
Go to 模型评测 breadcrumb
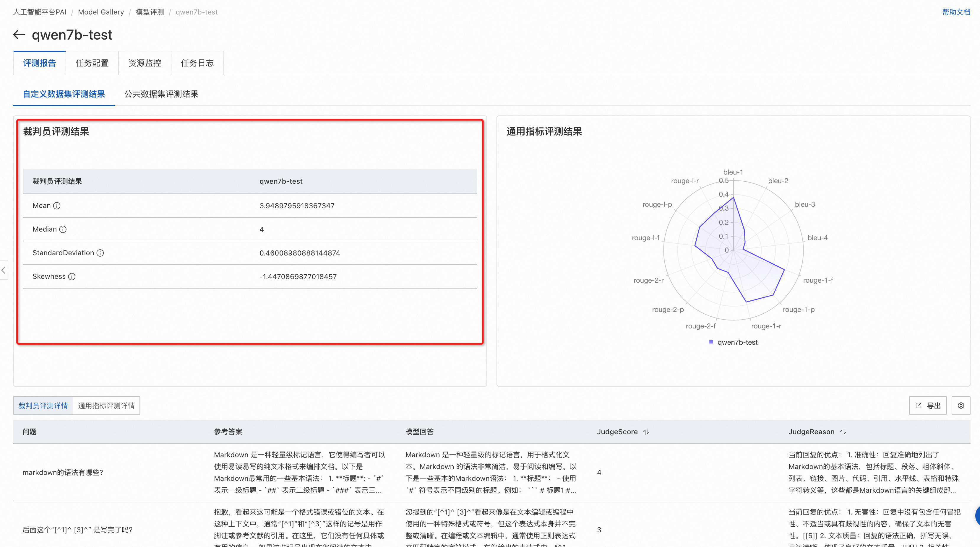[x=150, y=12]
